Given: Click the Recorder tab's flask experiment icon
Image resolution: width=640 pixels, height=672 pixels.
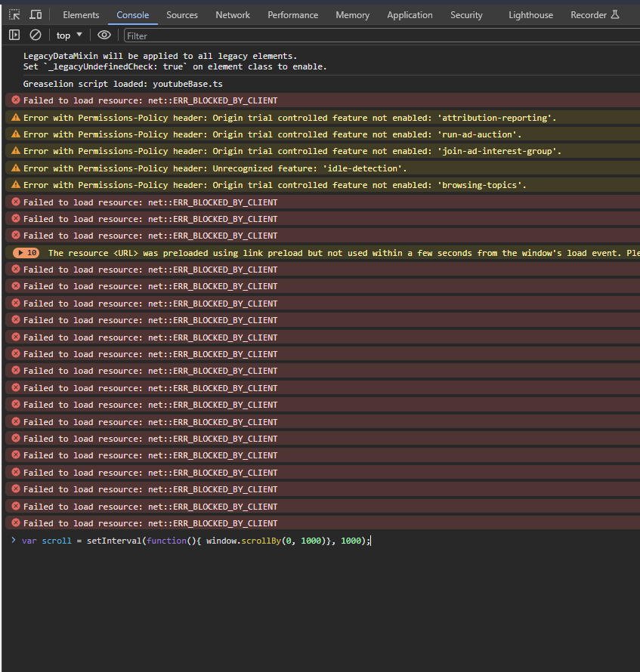Looking at the screenshot, I should [615, 14].
